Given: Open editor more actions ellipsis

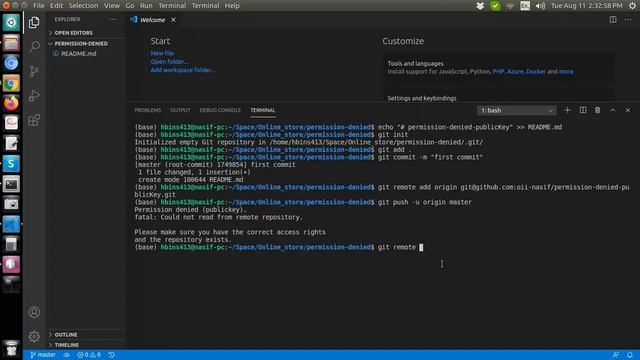Looking at the screenshot, I should pos(628,20).
